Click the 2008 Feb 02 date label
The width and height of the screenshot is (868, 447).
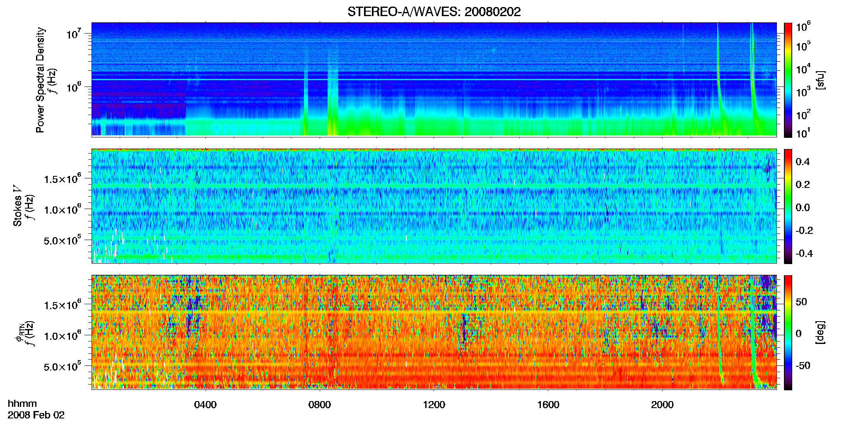click(36, 415)
